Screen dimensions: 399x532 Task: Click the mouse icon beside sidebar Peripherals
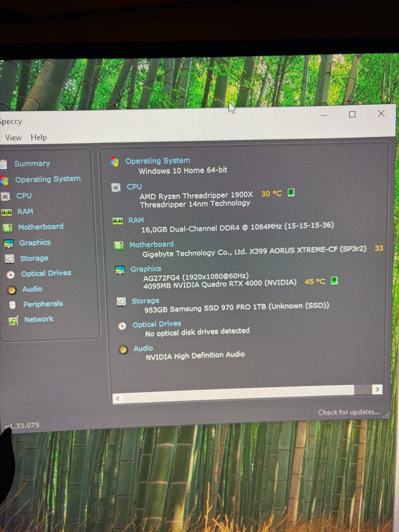coord(12,305)
